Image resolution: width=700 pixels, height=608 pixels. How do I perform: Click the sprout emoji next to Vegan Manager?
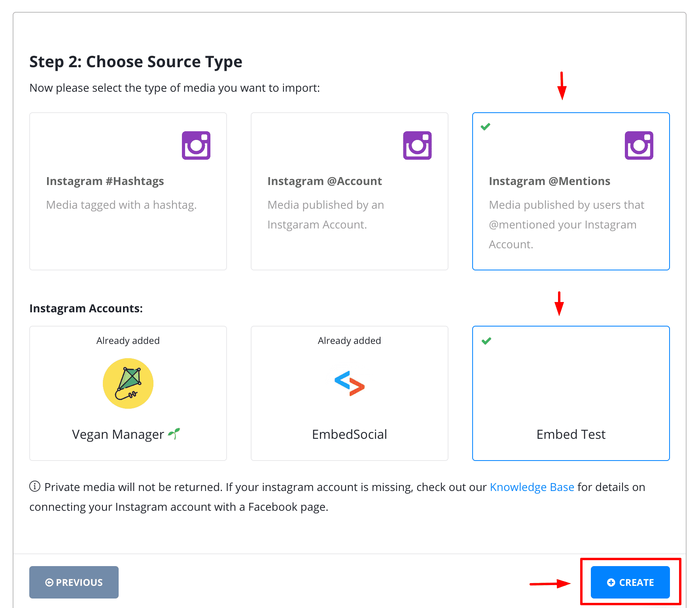tap(174, 434)
